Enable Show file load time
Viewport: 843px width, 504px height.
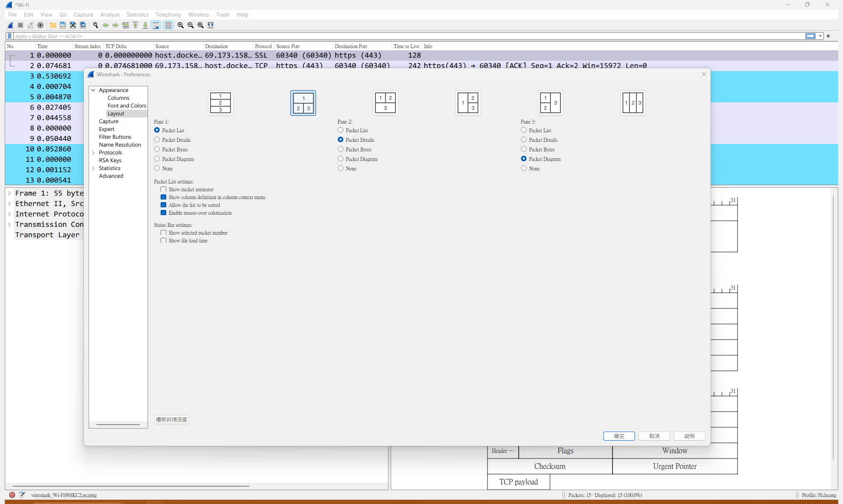pos(164,241)
